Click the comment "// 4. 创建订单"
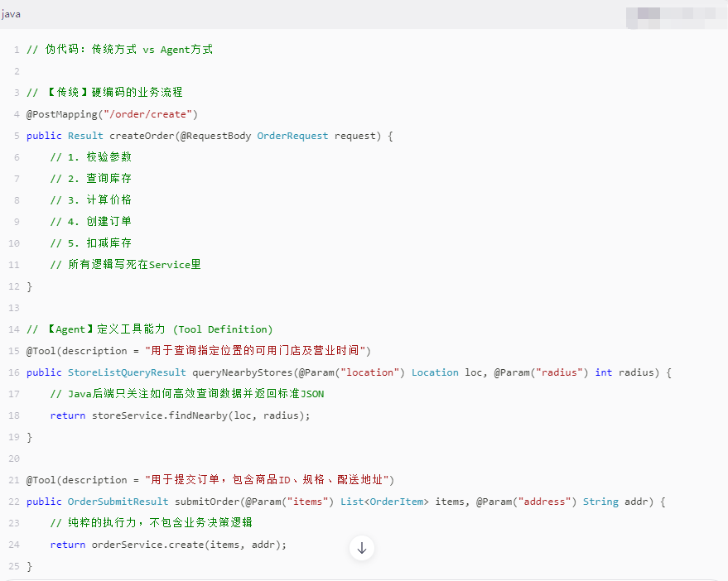728x581 pixels. pos(91,221)
